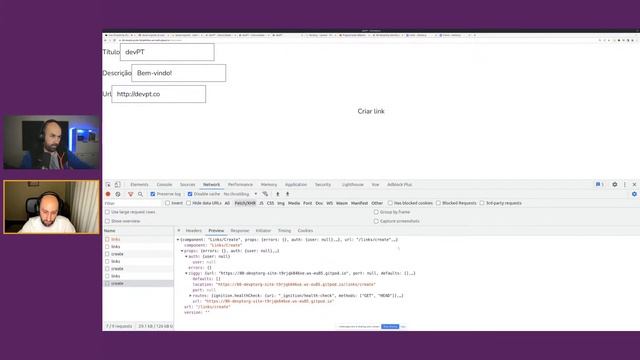
Task: Check Use large request rows
Action: [107, 212]
